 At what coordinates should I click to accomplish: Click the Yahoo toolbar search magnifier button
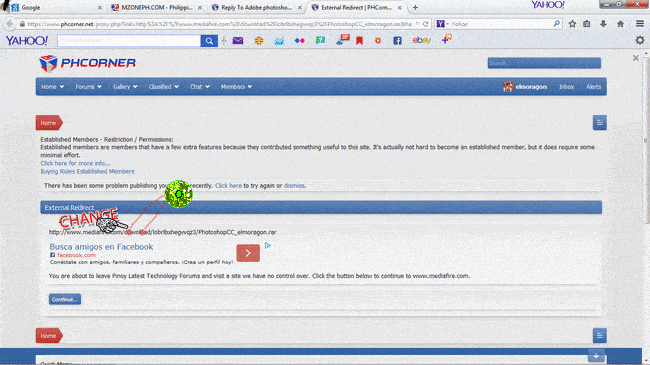pos(209,41)
